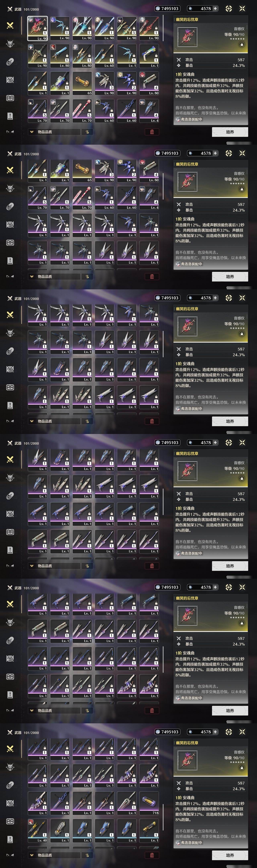The height and width of the screenshot is (868, 257).
Task: Switch to the topmost crossed-swords 武器 tab
Action: pyautogui.click(x=10, y=25)
